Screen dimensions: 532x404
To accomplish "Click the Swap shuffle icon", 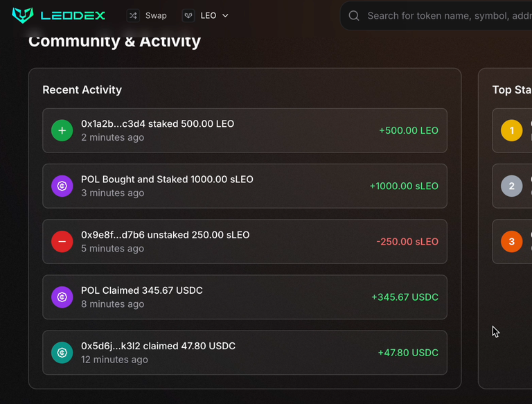I will [133, 16].
